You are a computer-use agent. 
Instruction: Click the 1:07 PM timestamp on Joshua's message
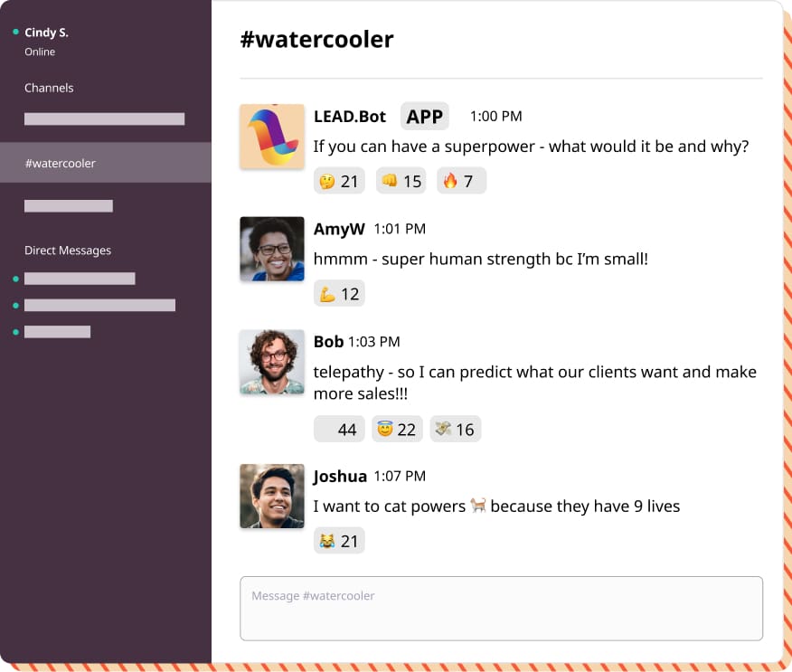coord(400,477)
